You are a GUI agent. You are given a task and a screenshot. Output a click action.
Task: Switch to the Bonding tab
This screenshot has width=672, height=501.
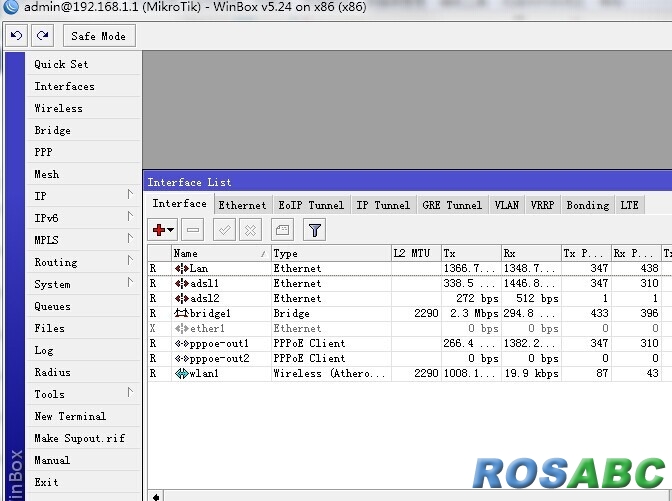tap(588, 205)
